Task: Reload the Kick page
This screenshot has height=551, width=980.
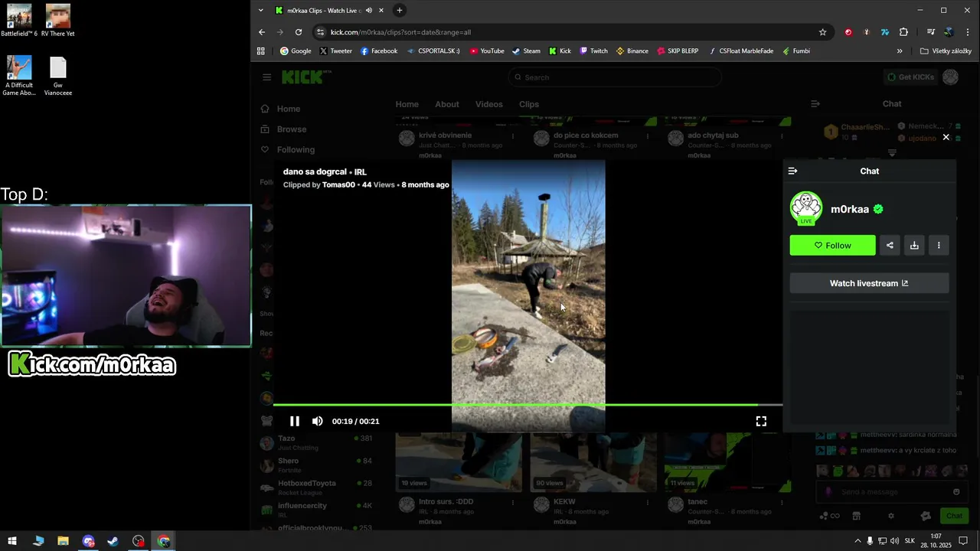Action: 299,32
